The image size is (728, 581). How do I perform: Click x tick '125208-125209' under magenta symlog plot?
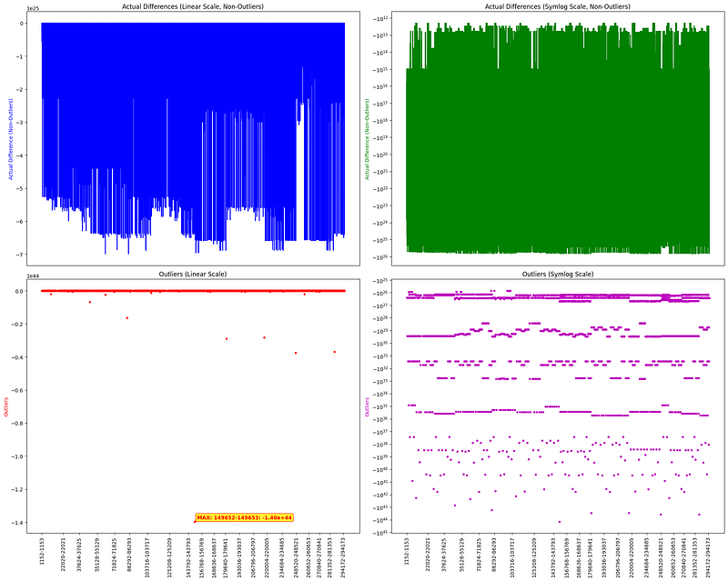coord(534,556)
